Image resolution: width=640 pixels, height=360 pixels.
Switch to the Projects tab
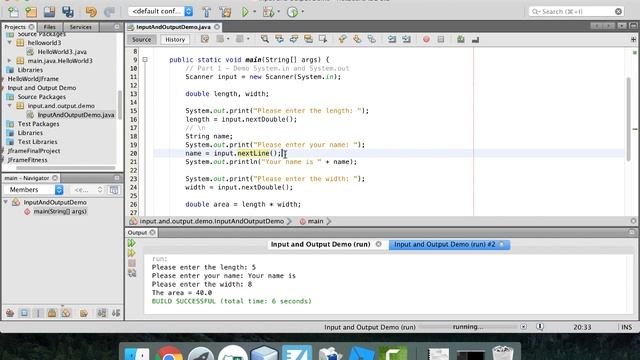pyautogui.click(x=16, y=27)
